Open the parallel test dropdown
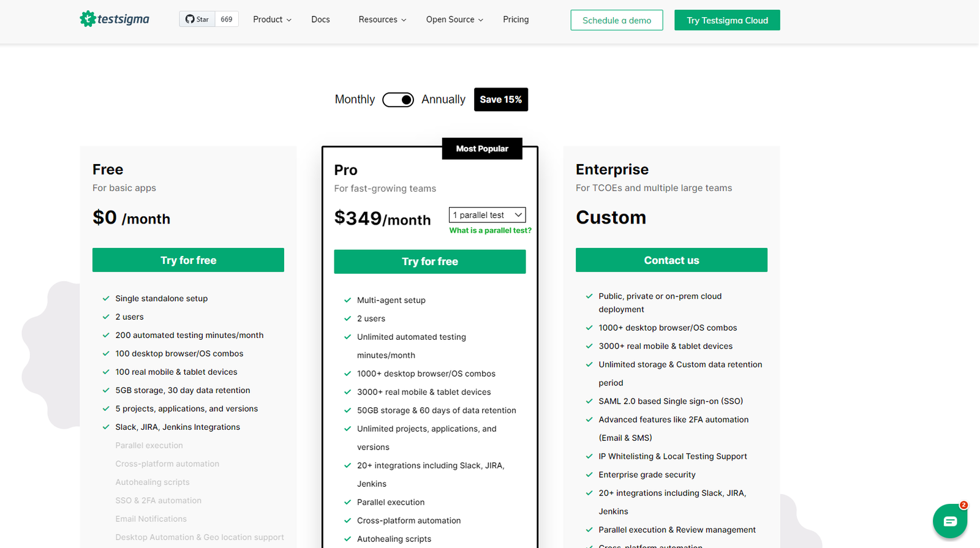This screenshot has width=980, height=548. [x=487, y=215]
